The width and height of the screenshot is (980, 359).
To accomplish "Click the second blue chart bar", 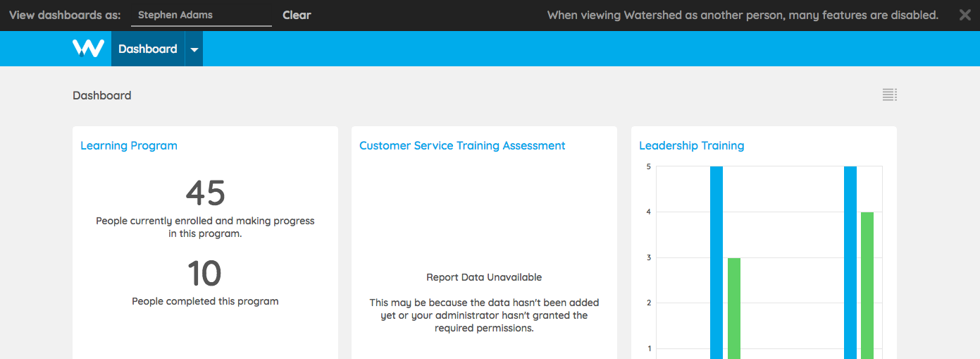I will tap(850, 262).
